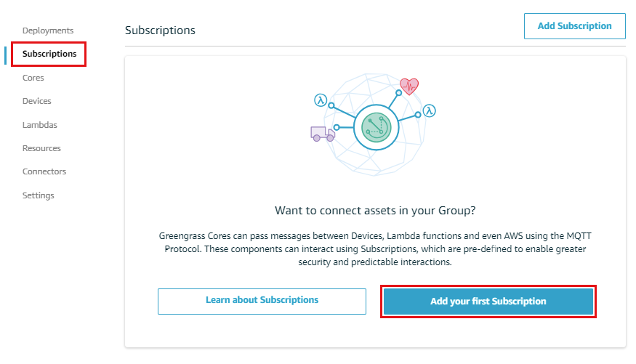The width and height of the screenshot is (636, 364).
Task: Click the Add Subscription button at top
Action: 575,26
